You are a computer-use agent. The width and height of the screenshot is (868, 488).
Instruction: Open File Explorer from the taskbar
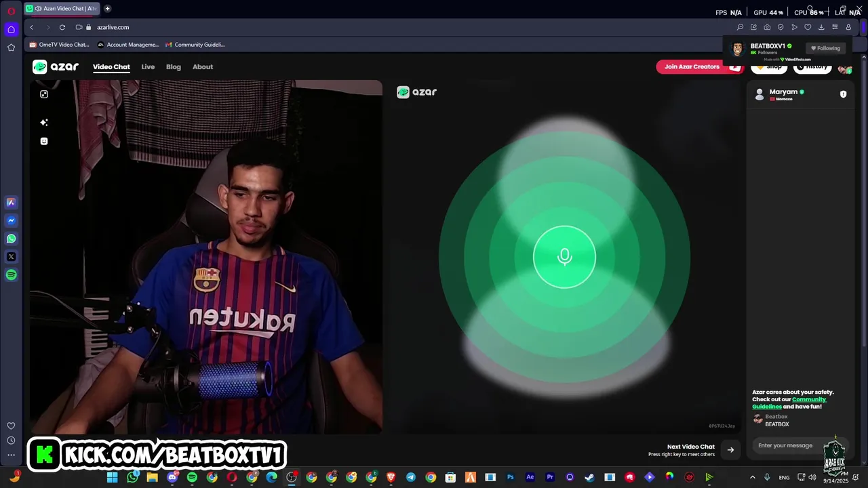click(153, 477)
